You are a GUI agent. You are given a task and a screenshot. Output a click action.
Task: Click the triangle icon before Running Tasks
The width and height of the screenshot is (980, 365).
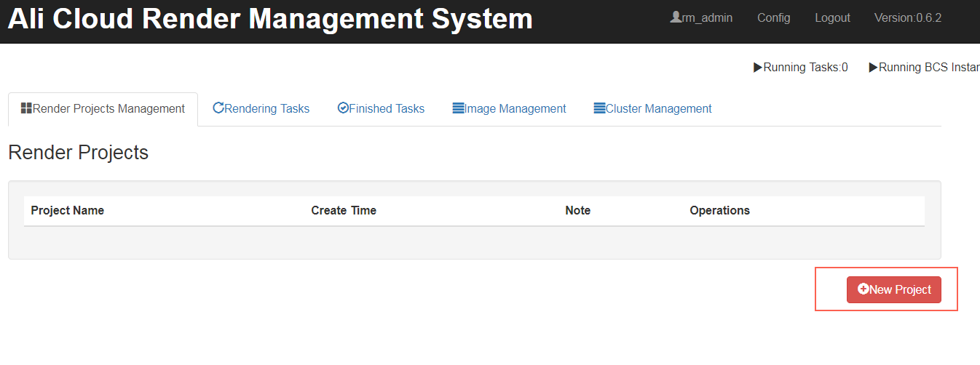point(758,68)
